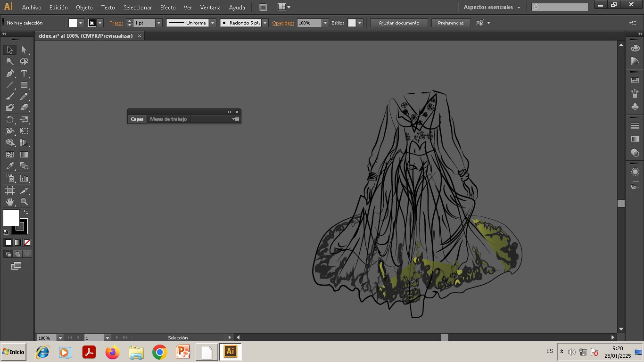Open the Stroke panel icon
The width and height of the screenshot is (644, 362).
(635, 126)
